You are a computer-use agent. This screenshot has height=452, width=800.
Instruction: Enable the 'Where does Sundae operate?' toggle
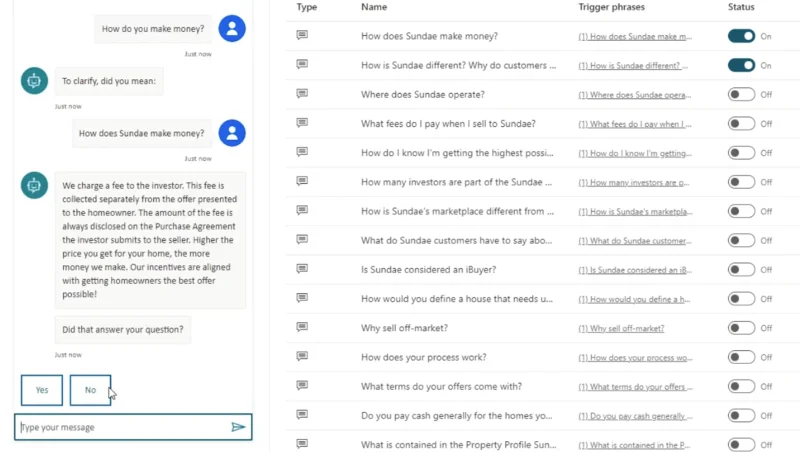(x=741, y=94)
